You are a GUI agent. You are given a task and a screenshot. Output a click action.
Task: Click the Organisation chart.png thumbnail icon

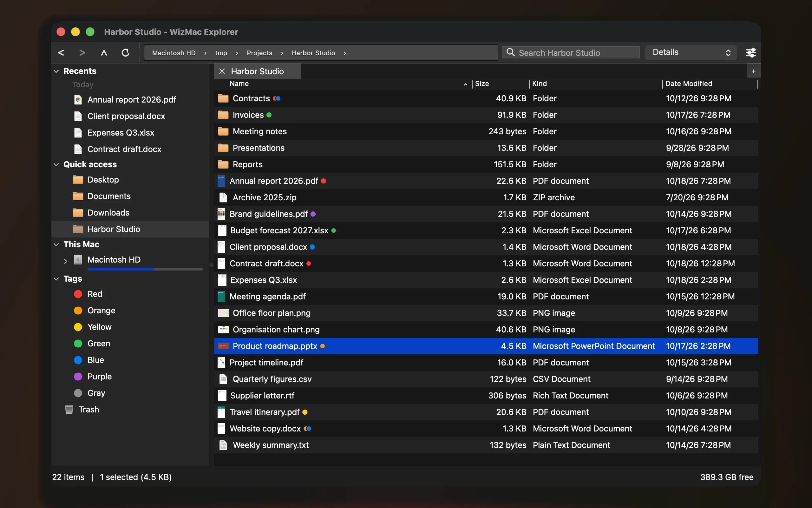click(223, 330)
